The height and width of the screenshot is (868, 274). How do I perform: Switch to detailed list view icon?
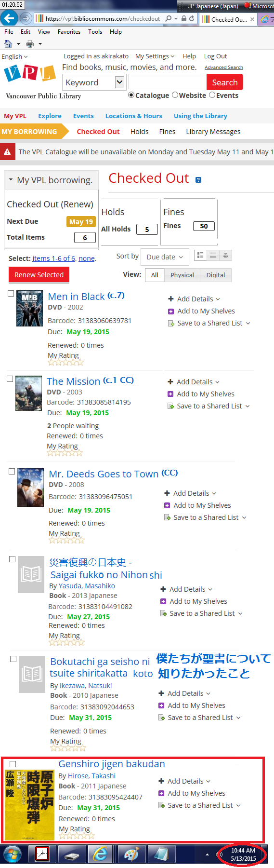pyautogui.click(x=200, y=255)
